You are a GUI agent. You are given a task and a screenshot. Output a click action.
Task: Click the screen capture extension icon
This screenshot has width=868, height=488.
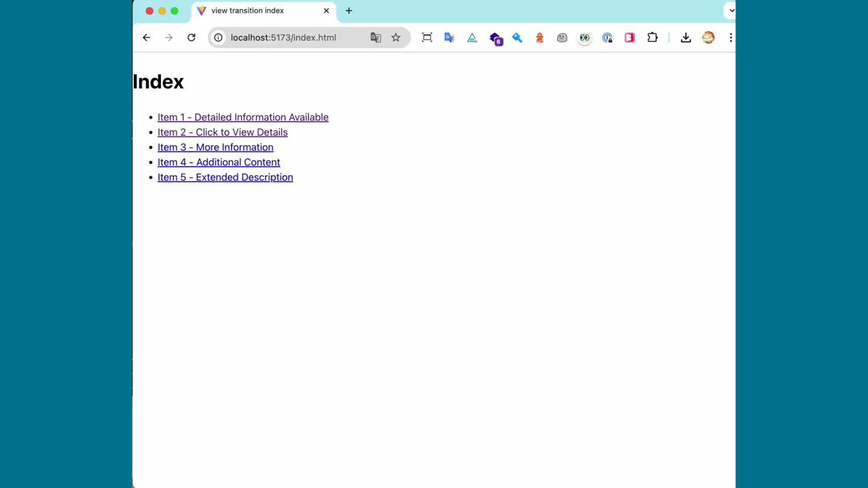427,37
